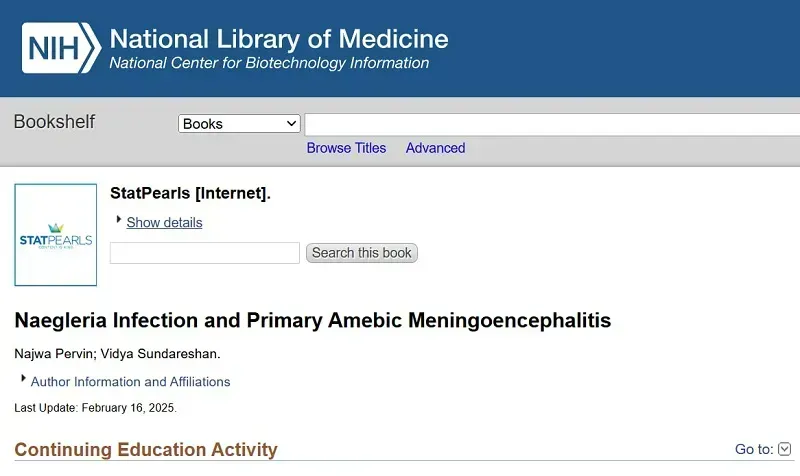Open the Books database dropdown

(239, 124)
